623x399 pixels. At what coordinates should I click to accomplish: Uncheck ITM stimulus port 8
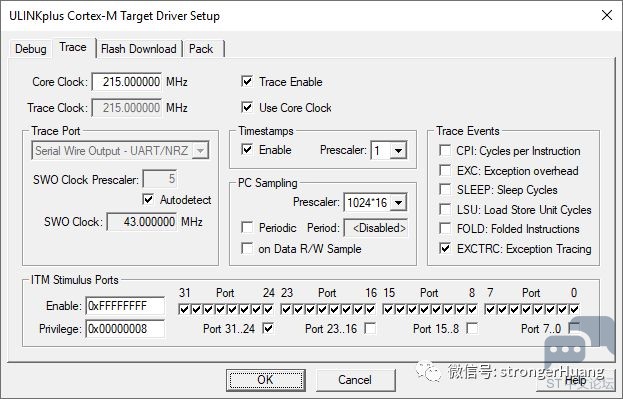472,309
